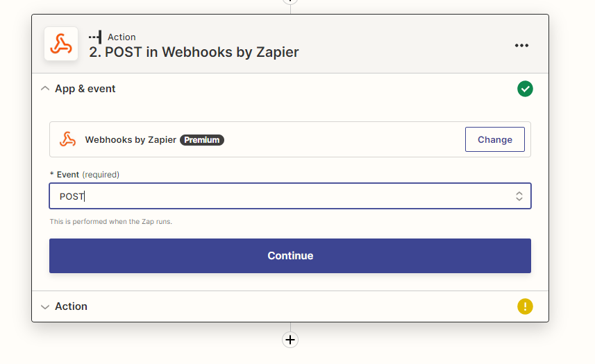
Task: Click the small Webhooks icon in the app row
Action: pyautogui.click(x=67, y=139)
